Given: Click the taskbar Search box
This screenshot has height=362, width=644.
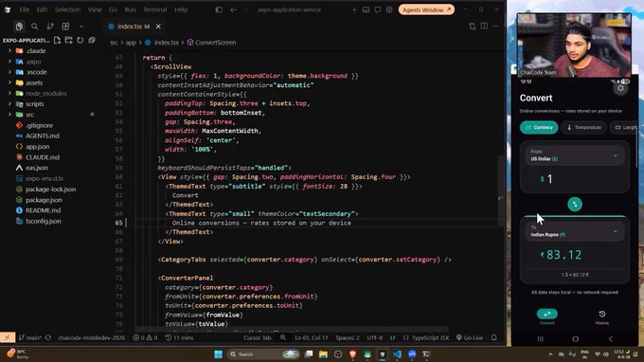Looking at the screenshot, I should [x=263, y=354].
